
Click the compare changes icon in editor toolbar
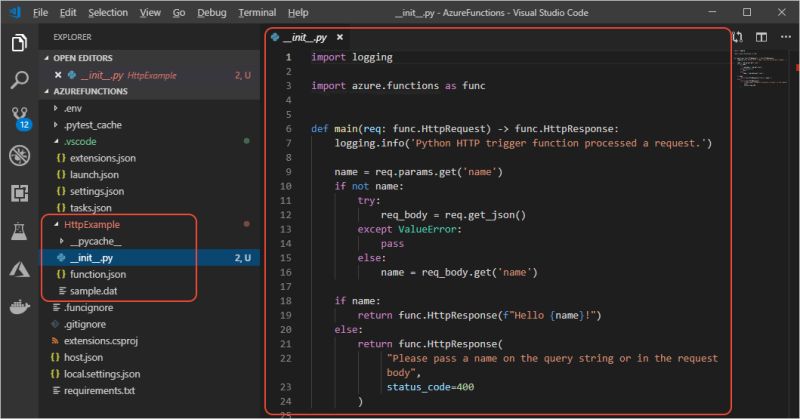click(x=738, y=37)
